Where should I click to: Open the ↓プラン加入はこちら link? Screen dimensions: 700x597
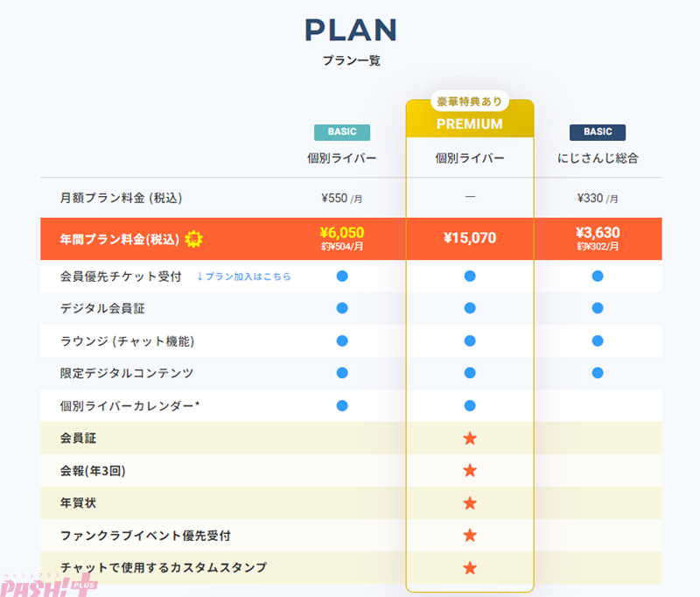(x=243, y=277)
